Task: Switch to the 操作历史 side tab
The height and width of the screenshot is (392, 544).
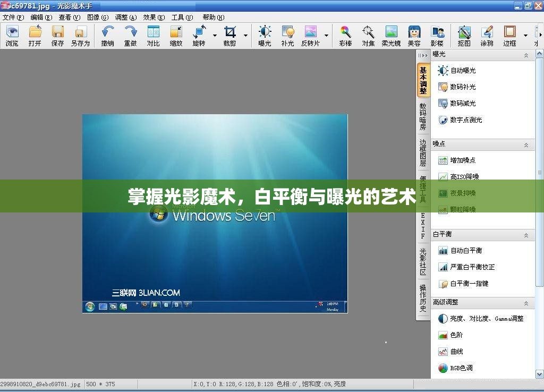Action: point(423,299)
